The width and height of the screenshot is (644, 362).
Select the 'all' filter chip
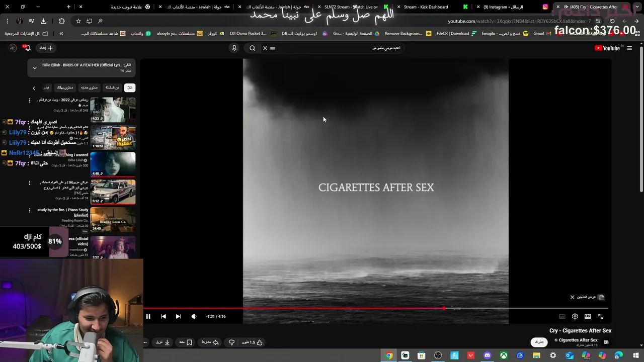coord(130,87)
